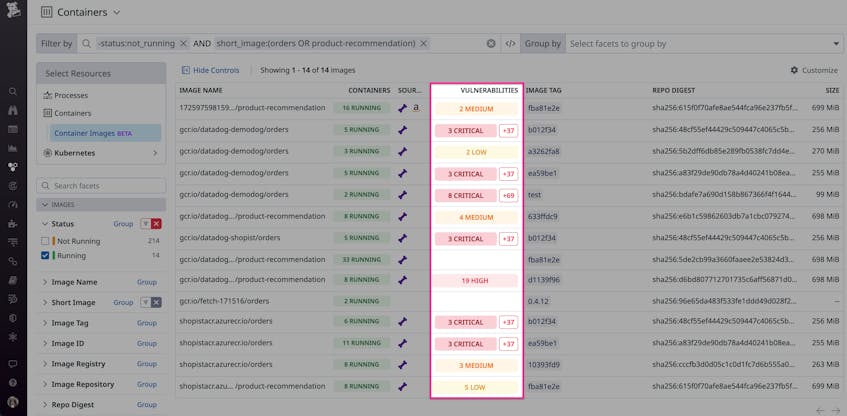Click the Containers page title icon
The width and height of the screenshot is (847, 416).
[46, 12]
